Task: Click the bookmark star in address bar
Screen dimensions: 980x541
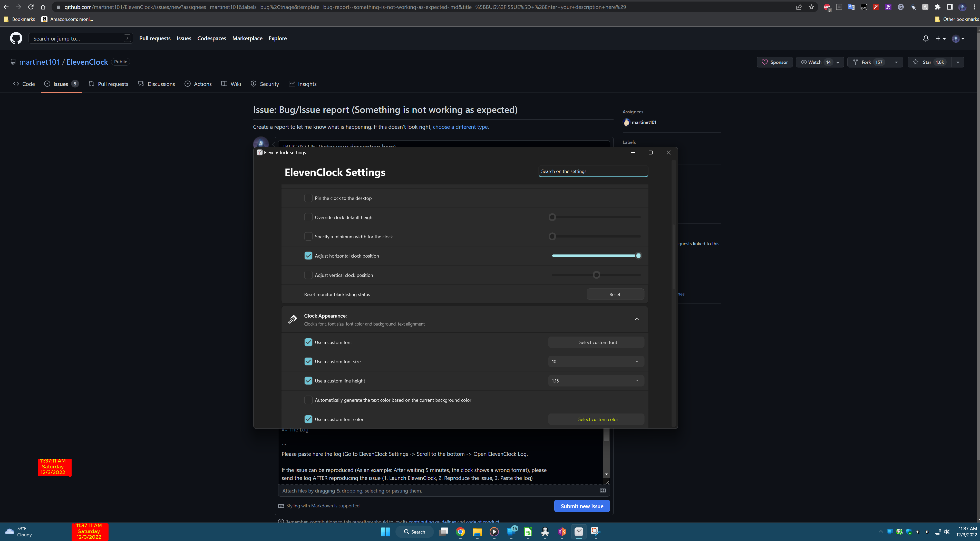Action: point(811,7)
